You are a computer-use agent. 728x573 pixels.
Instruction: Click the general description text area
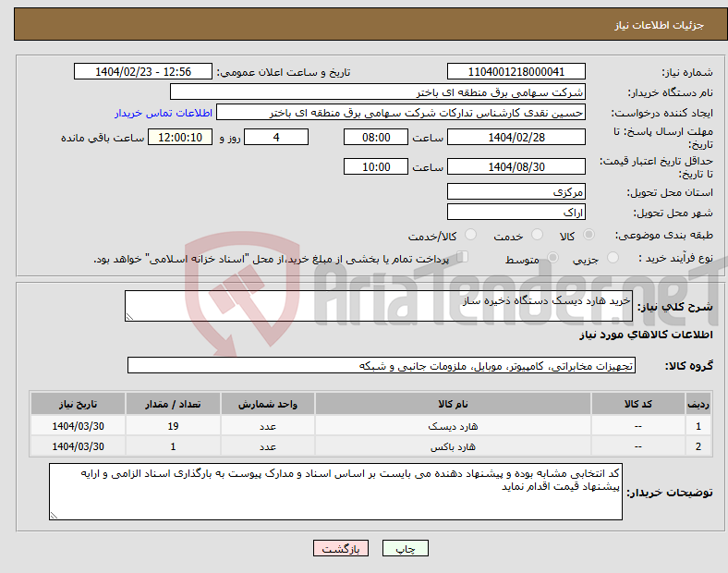[379, 306]
